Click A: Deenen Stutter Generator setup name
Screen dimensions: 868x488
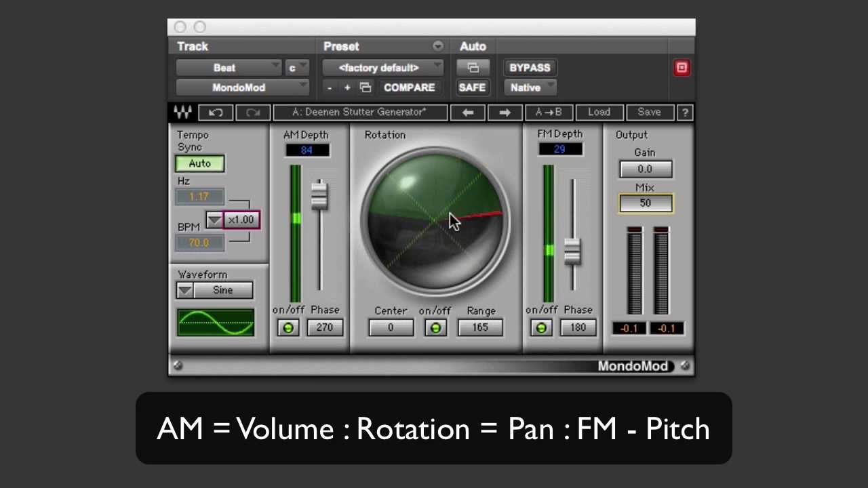pos(359,113)
